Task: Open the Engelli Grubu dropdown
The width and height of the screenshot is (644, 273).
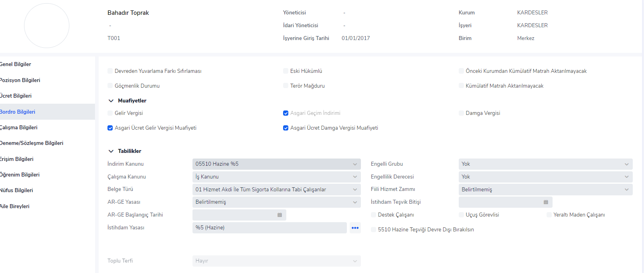Action: point(545,164)
